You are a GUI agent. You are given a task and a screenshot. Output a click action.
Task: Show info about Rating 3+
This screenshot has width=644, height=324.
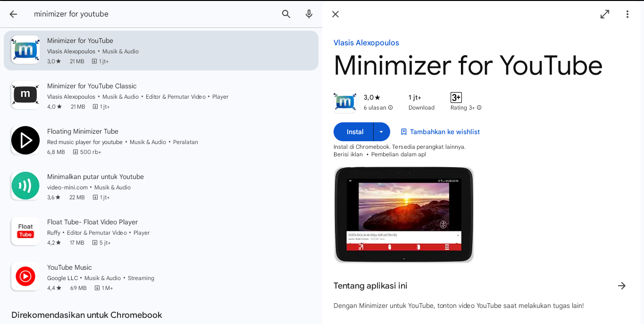pyautogui.click(x=479, y=108)
